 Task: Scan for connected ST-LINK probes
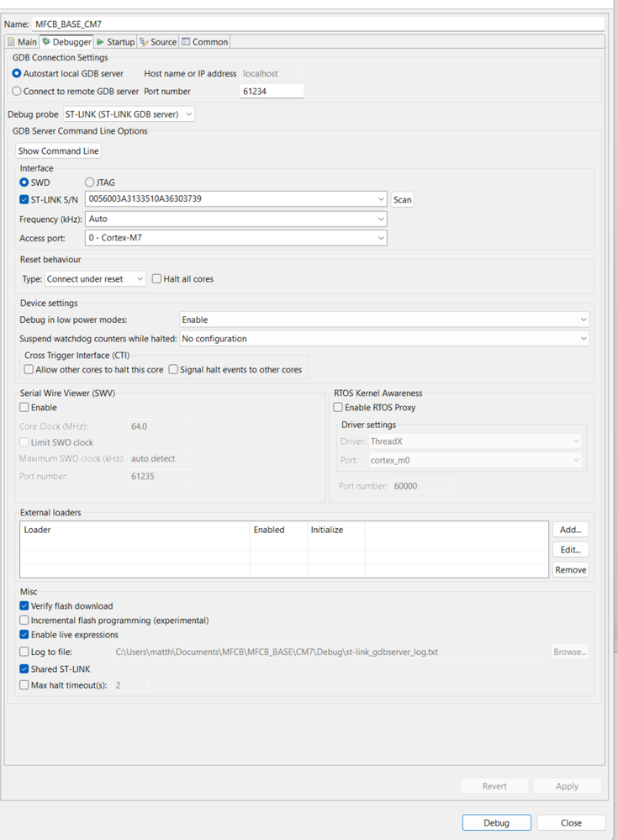401,199
